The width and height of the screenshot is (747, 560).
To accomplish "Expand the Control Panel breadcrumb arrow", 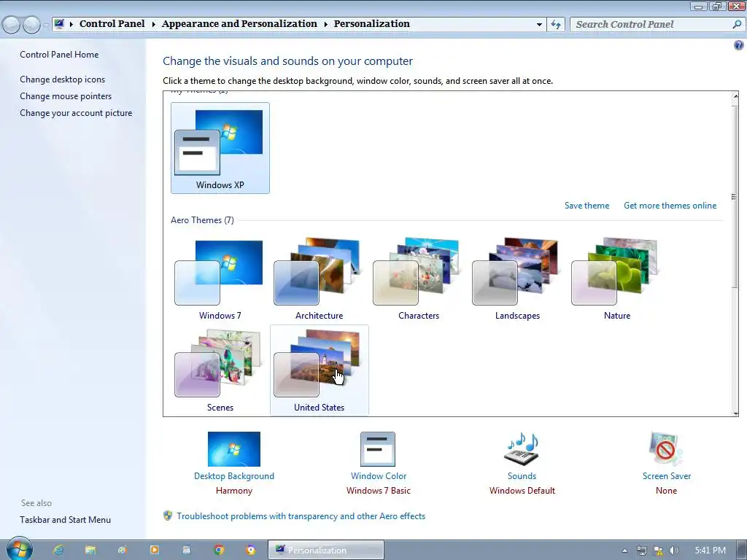I will point(153,24).
